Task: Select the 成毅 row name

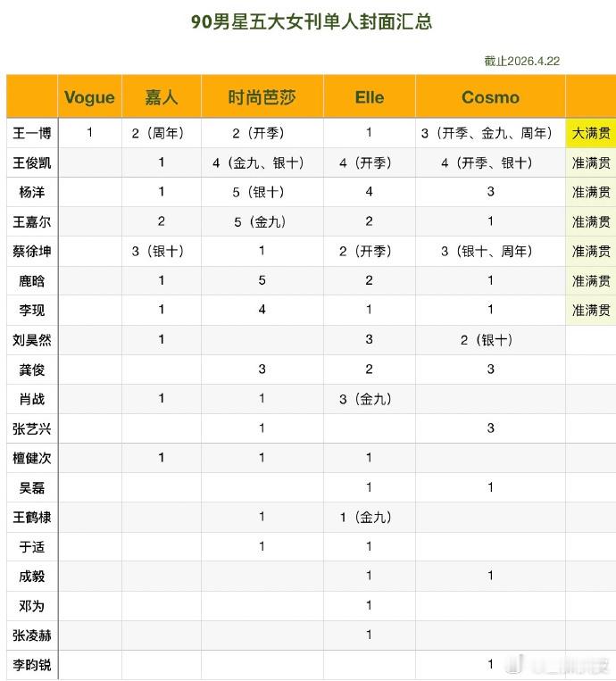Action: 32,576
